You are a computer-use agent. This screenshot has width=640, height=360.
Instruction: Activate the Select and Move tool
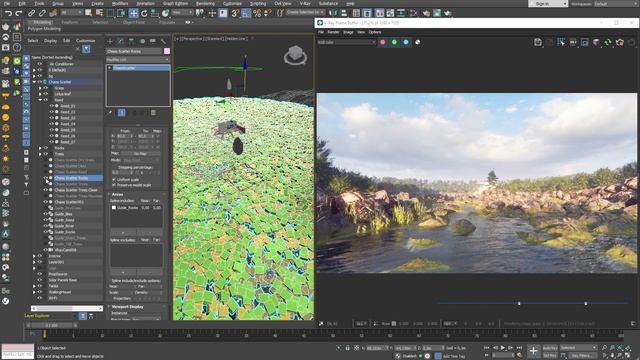(133, 13)
